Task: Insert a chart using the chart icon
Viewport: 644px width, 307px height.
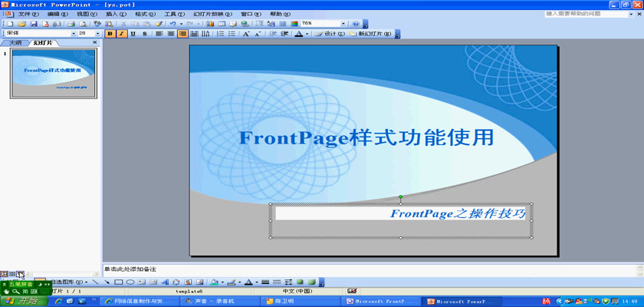Action: tap(210, 24)
